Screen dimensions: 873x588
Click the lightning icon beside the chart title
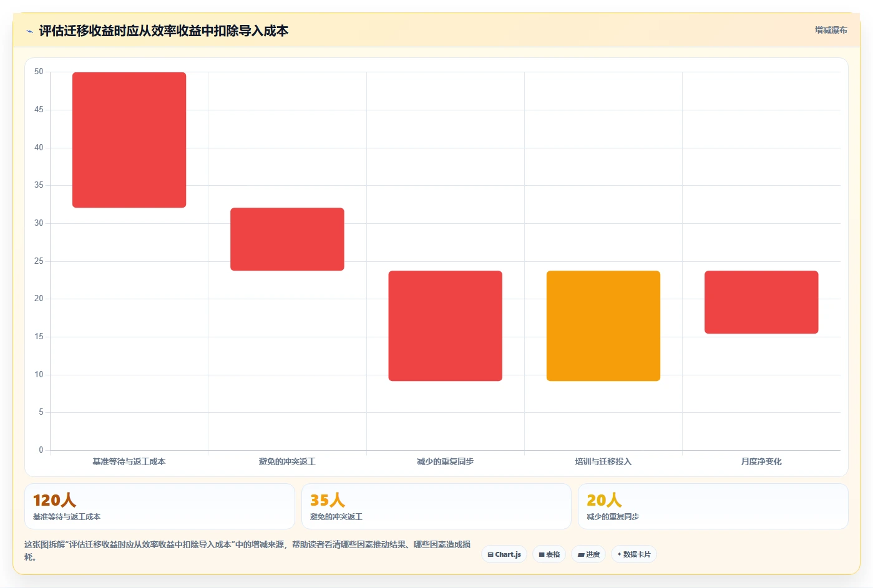pyautogui.click(x=29, y=31)
